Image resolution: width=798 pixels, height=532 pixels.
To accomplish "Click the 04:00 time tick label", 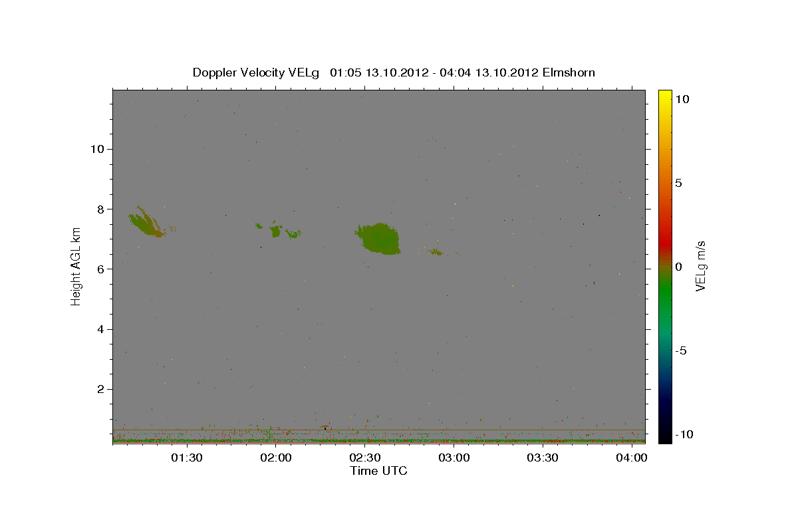I will [631, 458].
